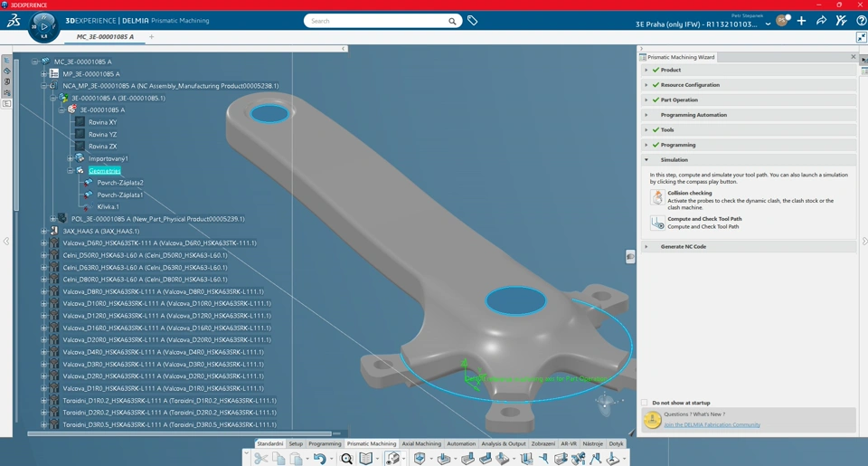Expand the Tools wizard section
The image size is (868, 466).
point(646,129)
